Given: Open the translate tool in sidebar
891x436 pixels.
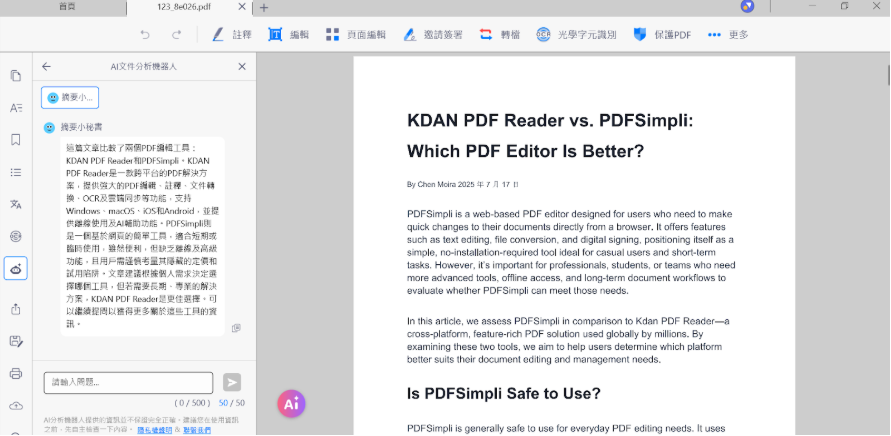Looking at the screenshot, I should 16,204.
